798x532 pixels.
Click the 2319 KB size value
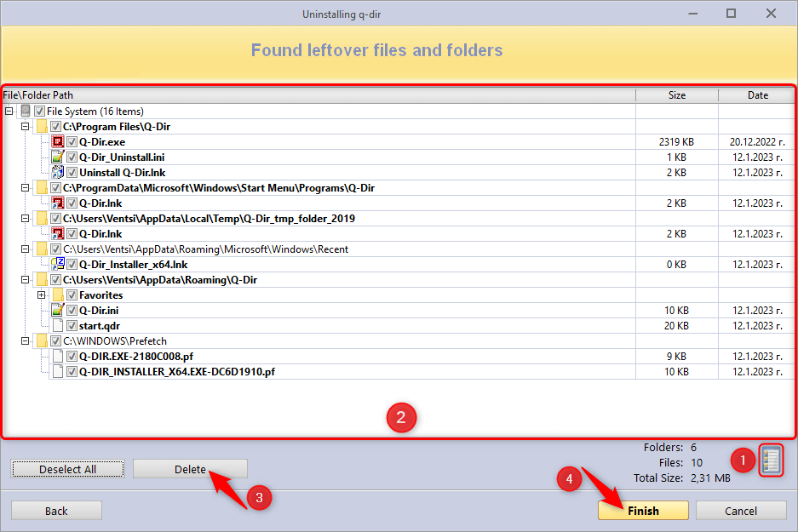[x=676, y=142]
